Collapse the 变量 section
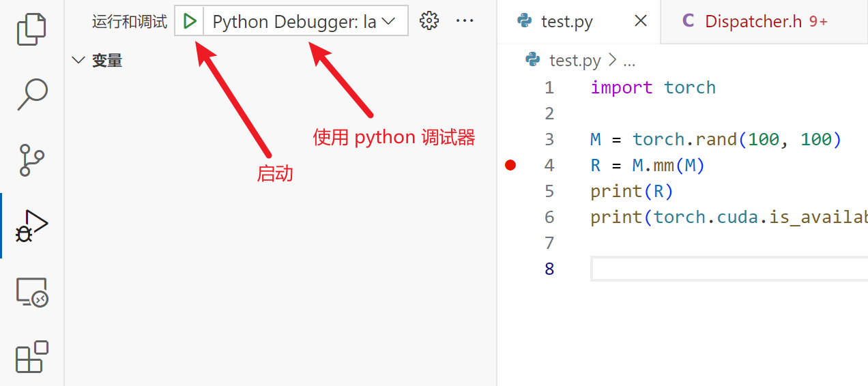 point(78,61)
